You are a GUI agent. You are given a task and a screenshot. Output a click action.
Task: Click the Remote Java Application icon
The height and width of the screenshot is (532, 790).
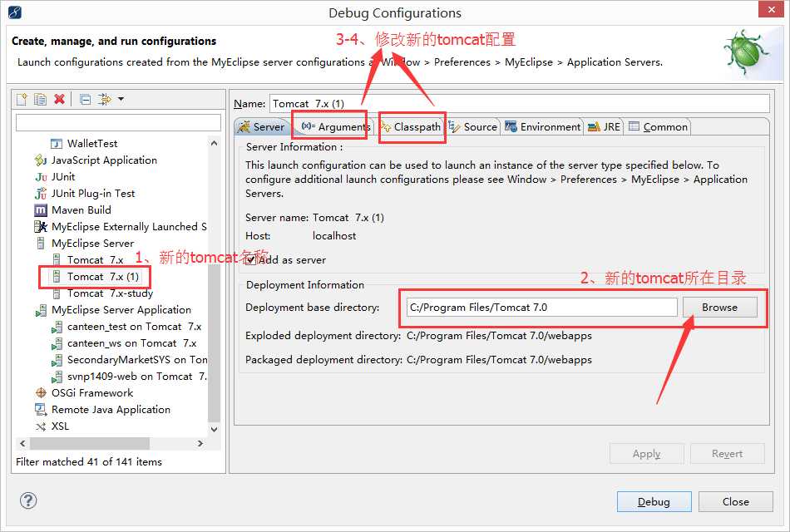click(41, 410)
